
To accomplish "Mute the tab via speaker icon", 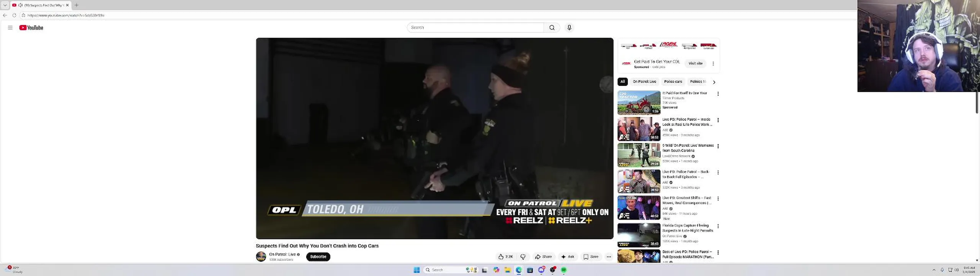I will click(x=20, y=5).
